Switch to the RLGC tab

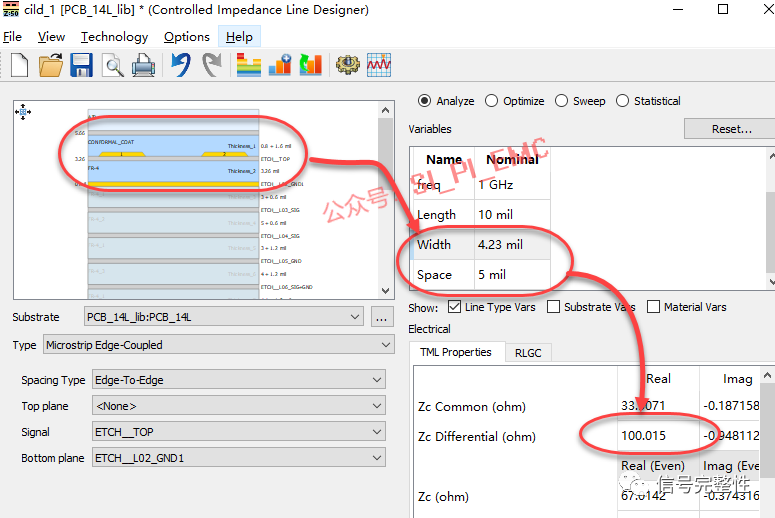528,352
